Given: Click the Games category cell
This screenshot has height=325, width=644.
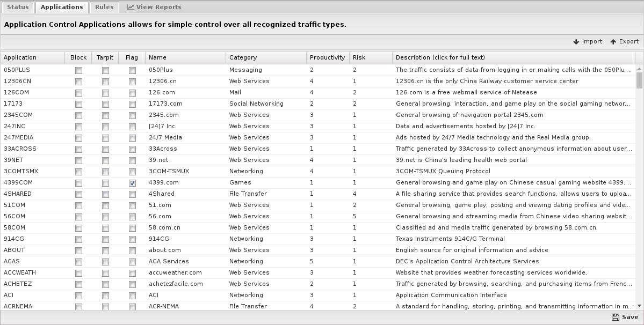Looking at the screenshot, I should point(266,182).
